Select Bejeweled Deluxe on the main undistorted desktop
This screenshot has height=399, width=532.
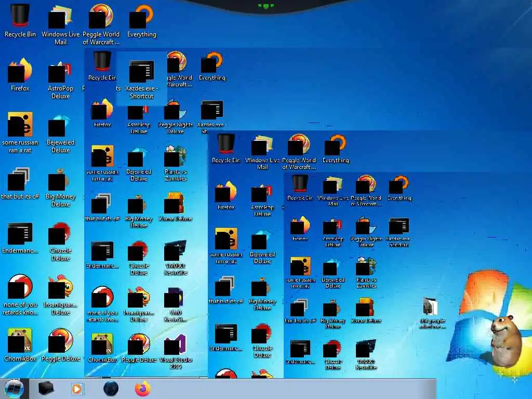60,133
